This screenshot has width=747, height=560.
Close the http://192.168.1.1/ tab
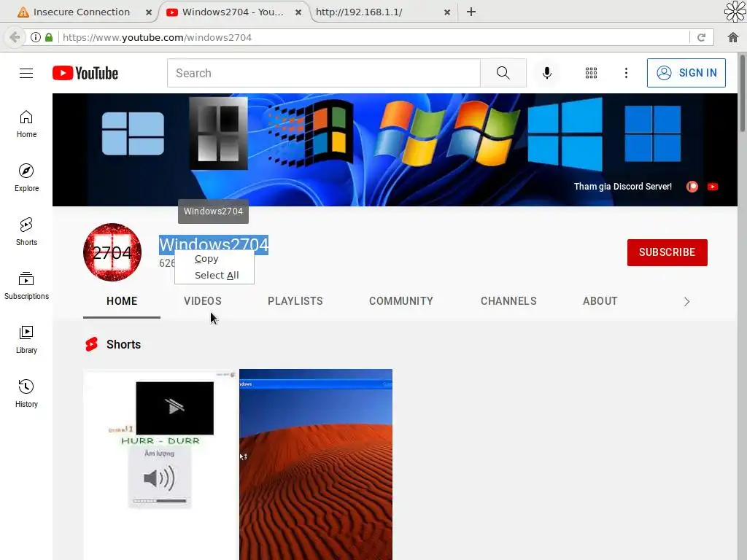[x=447, y=12]
